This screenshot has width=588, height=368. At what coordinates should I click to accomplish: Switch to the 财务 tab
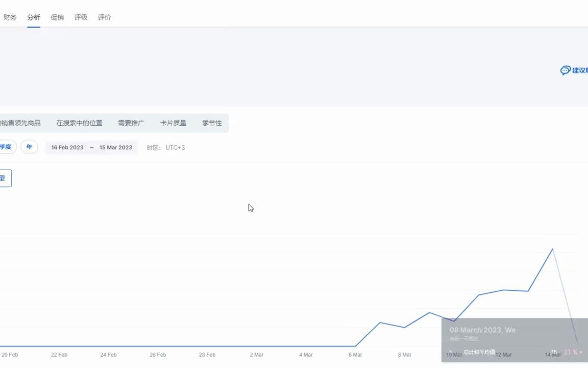pos(10,17)
